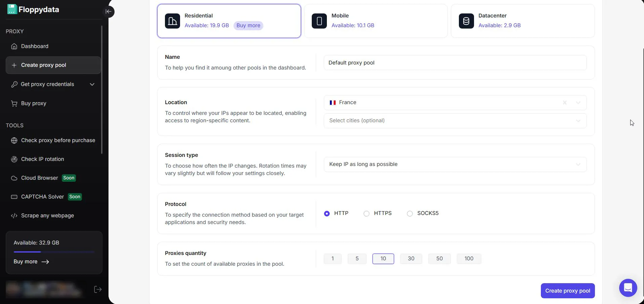Select the Mobile proxy type tab
The width and height of the screenshot is (644, 304).
click(376, 21)
